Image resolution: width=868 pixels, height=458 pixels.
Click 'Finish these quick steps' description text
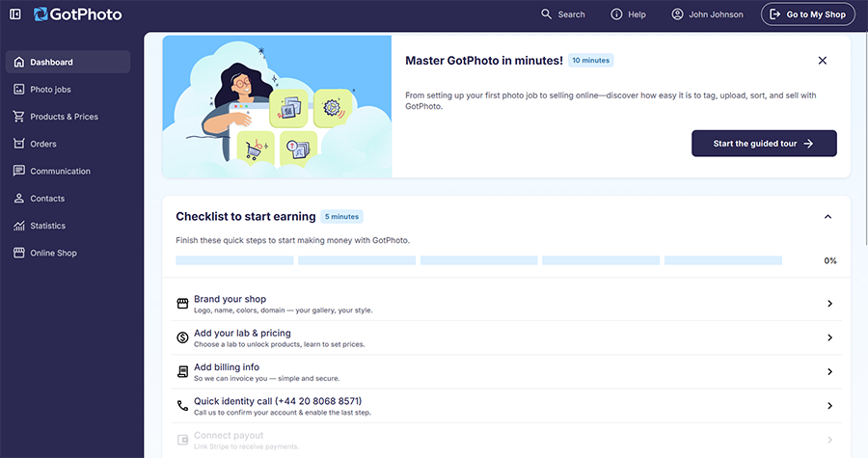coord(293,241)
